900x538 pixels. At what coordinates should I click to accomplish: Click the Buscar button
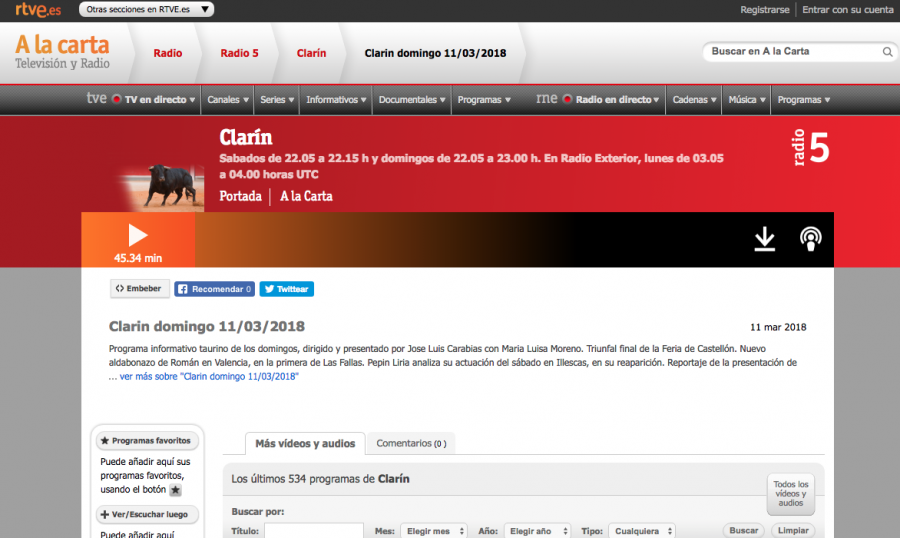[743, 531]
